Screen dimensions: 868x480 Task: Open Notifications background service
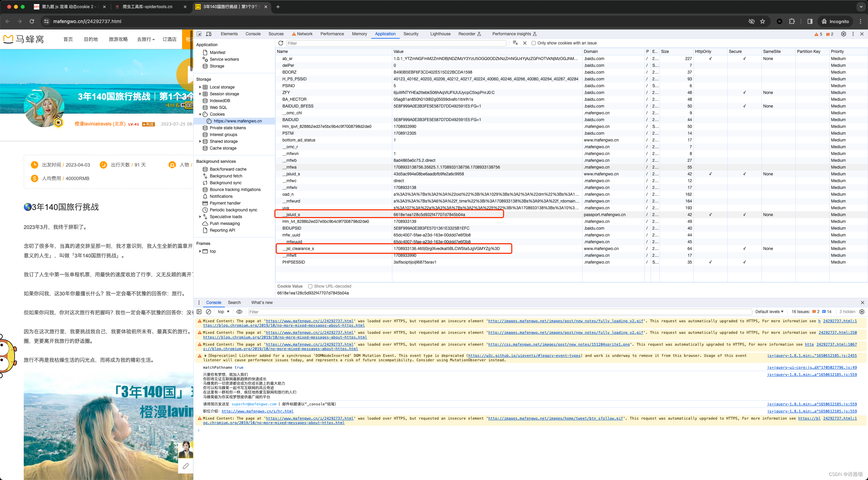(221, 196)
